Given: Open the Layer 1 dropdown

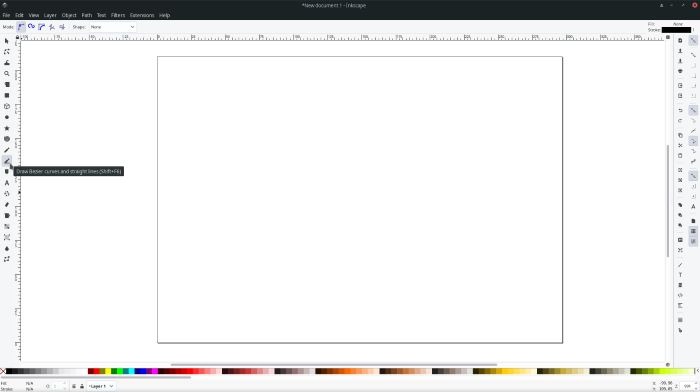Looking at the screenshot, I should pyautogui.click(x=100, y=386).
